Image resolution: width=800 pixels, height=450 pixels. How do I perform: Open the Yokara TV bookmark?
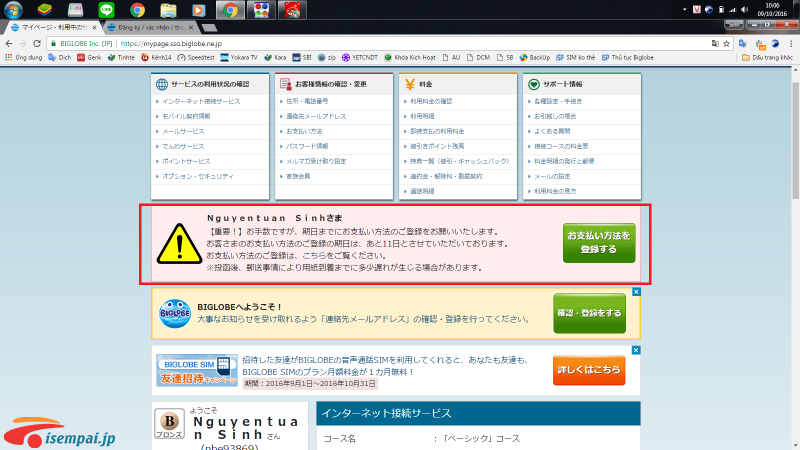click(x=239, y=58)
